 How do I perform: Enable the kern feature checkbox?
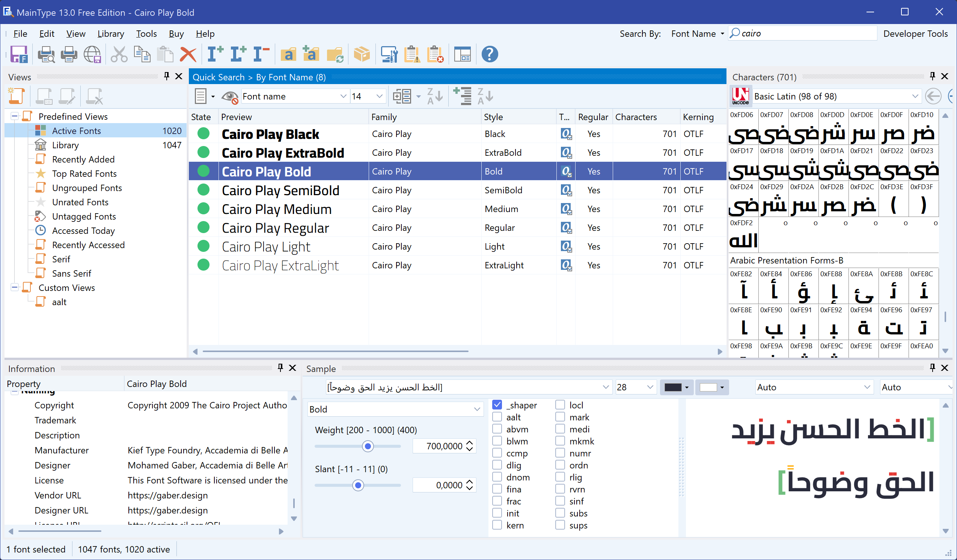497,525
